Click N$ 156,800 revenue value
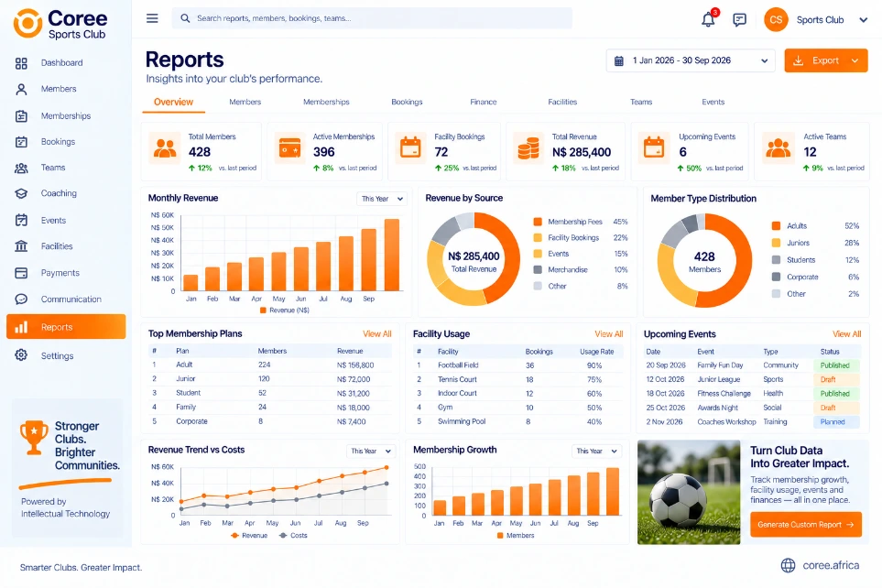The height and width of the screenshot is (588, 882). point(355,365)
